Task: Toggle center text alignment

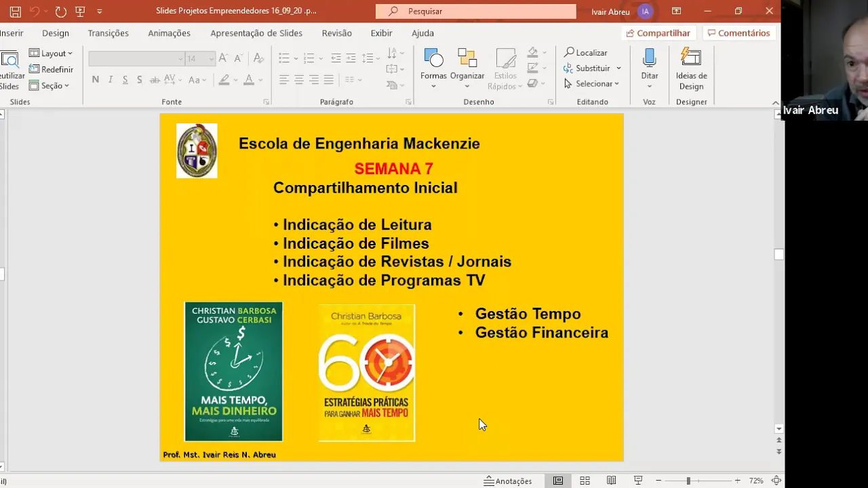Action: tap(299, 80)
